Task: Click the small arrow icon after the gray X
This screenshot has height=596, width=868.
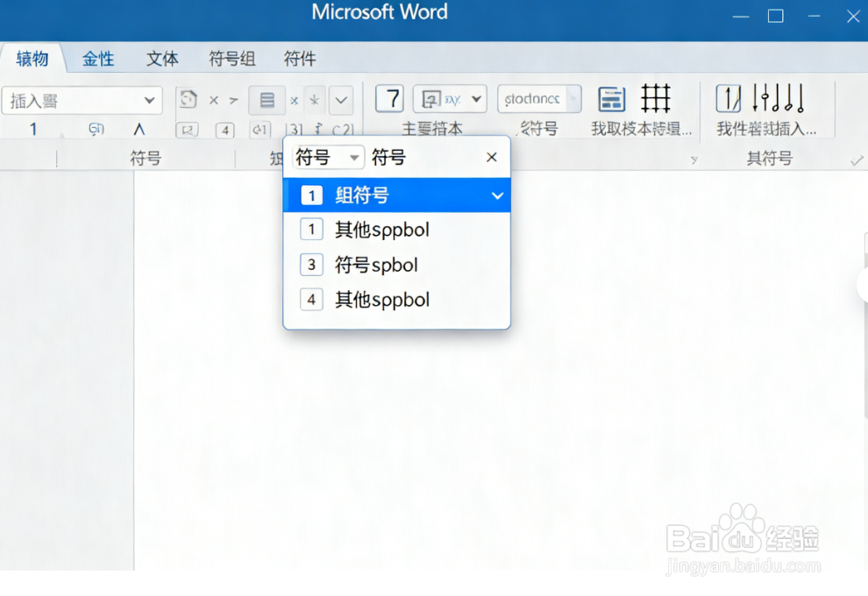Action: coord(233,100)
